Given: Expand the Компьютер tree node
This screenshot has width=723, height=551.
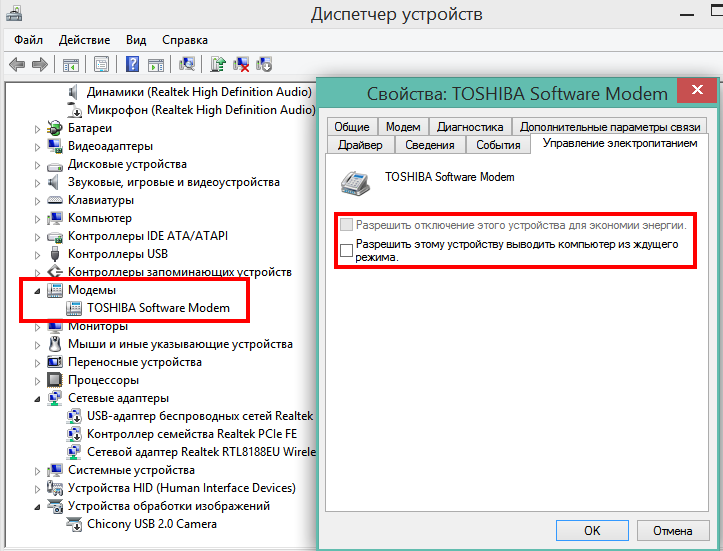Looking at the screenshot, I should click(37, 219).
